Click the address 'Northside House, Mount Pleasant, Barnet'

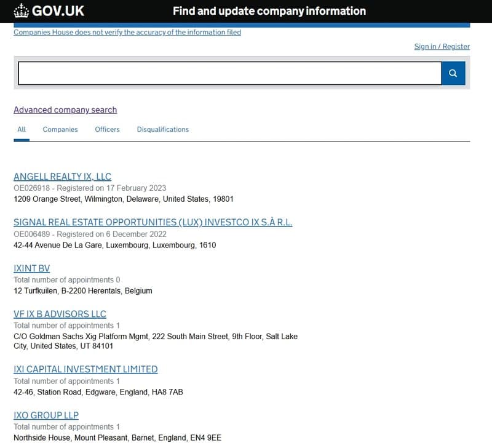[117, 438]
